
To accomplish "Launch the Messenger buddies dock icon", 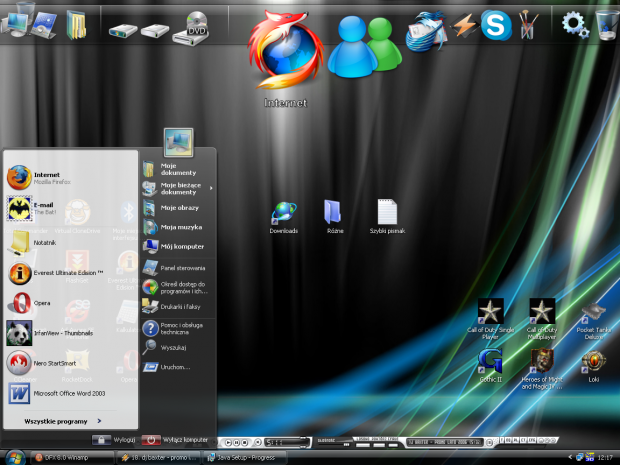I will tap(365, 47).
